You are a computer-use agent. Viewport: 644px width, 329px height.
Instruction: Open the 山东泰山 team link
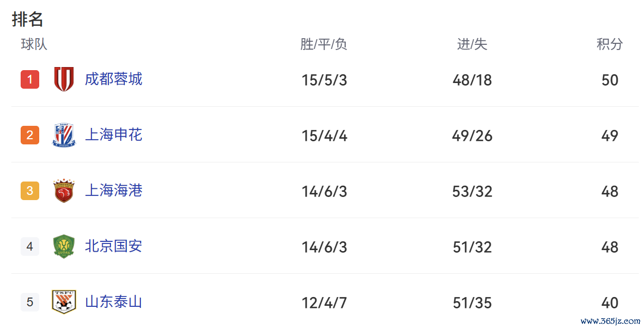tap(114, 302)
